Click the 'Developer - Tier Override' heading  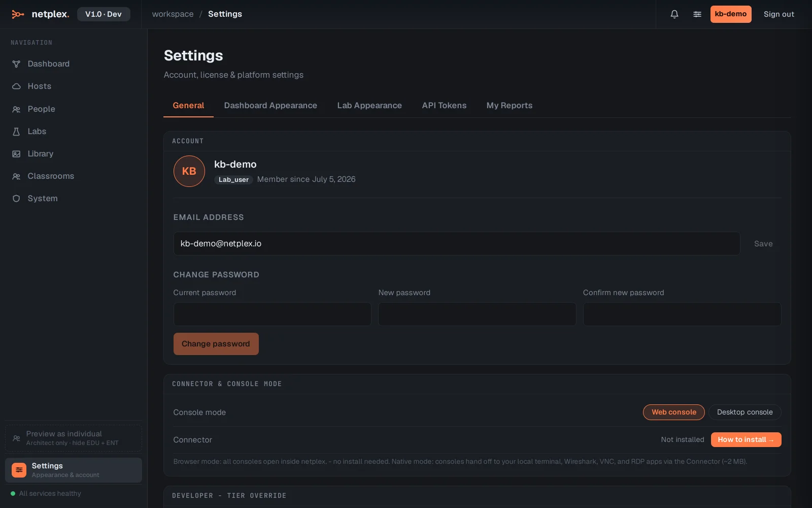tap(229, 496)
